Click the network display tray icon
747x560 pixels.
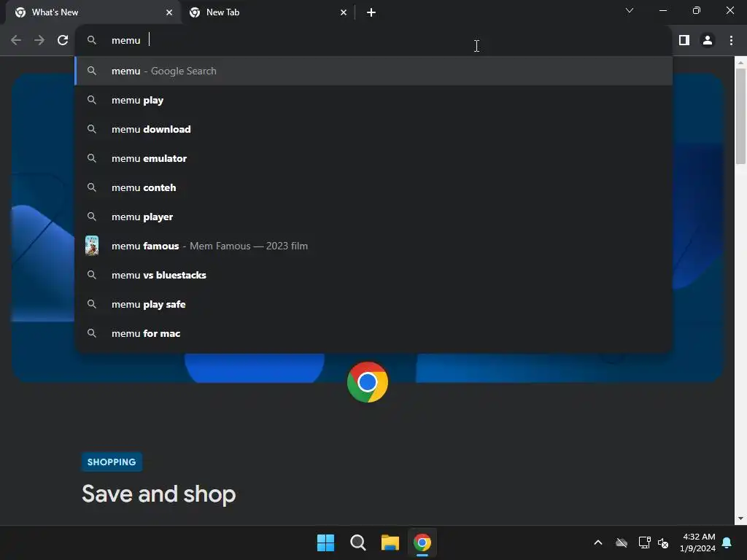coord(645,542)
